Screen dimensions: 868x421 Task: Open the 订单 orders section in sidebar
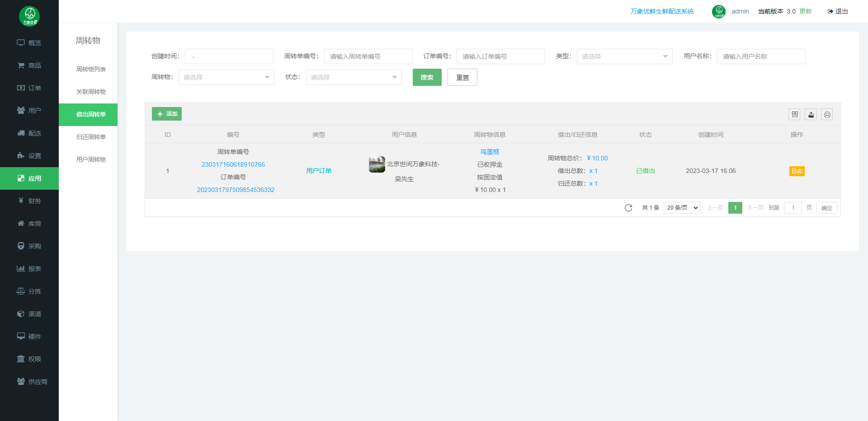tap(29, 88)
